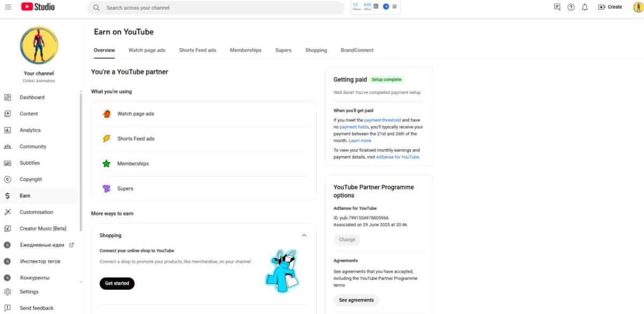Click the YouTube Studio logo
The height and width of the screenshot is (314, 644).
click(38, 7)
